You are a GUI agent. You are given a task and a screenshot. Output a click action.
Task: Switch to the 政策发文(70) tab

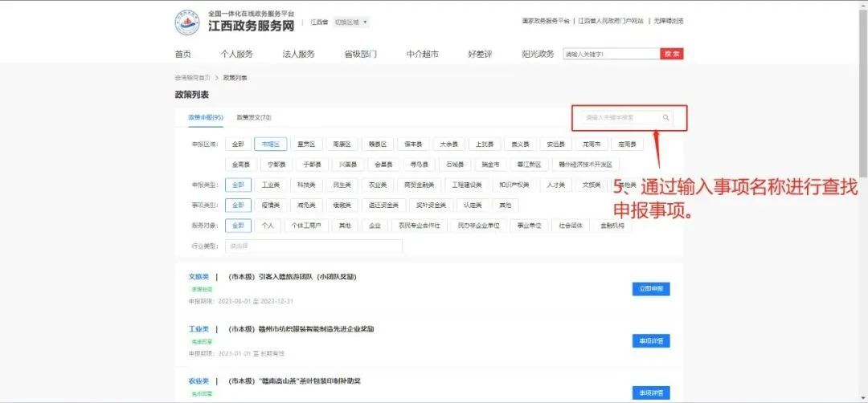254,117
